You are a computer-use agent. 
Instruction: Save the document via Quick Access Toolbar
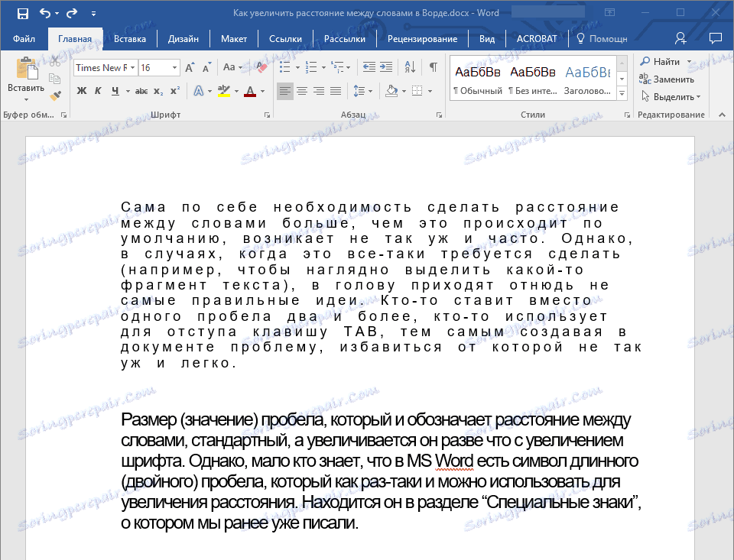pos(21,11)
